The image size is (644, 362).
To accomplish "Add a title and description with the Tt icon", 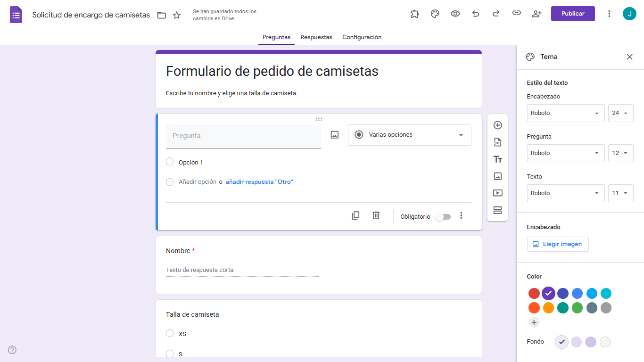I will pos(497,159).
